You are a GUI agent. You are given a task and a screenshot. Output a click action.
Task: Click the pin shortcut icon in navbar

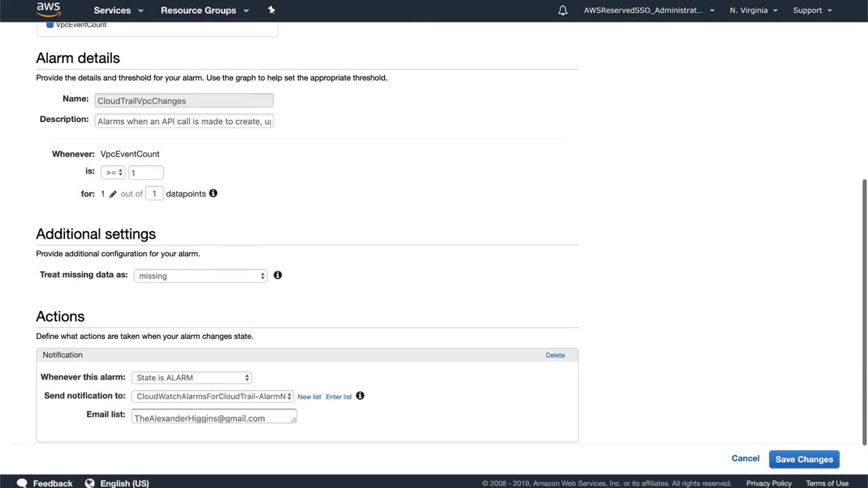coord(272,10)
